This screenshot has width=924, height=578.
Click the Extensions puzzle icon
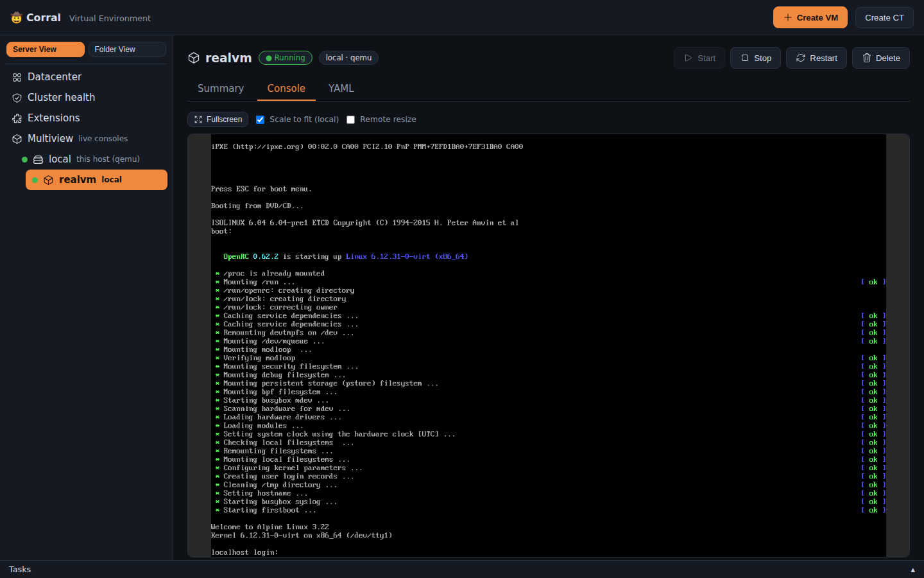pyautogui.click(x=17, y=118)
